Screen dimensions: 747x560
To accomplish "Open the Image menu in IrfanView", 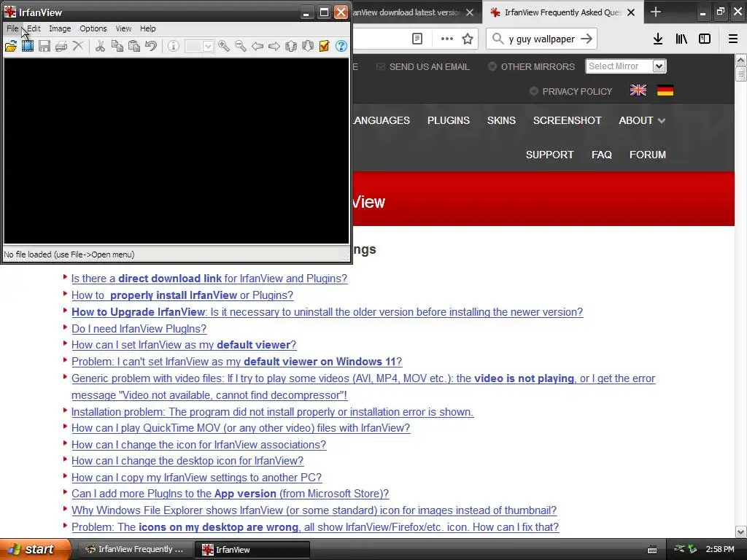I will click(x=60, y=28).
